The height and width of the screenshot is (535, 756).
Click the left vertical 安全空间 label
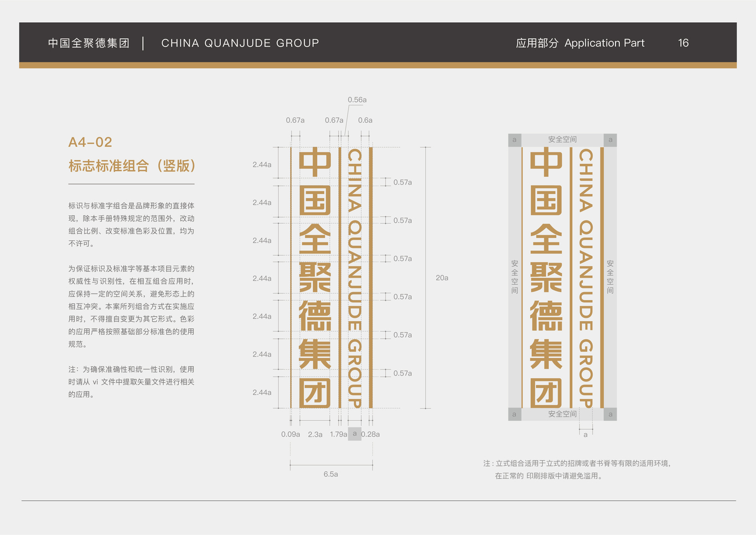(x=515, y=277)
